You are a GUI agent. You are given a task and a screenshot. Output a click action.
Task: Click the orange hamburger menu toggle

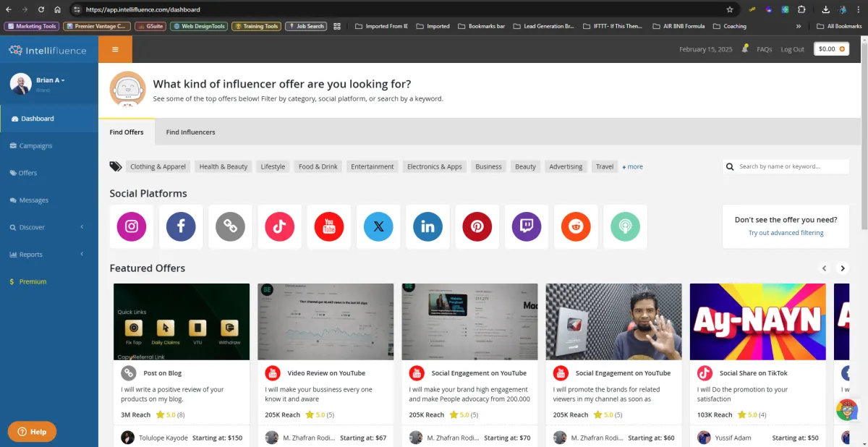115,49
